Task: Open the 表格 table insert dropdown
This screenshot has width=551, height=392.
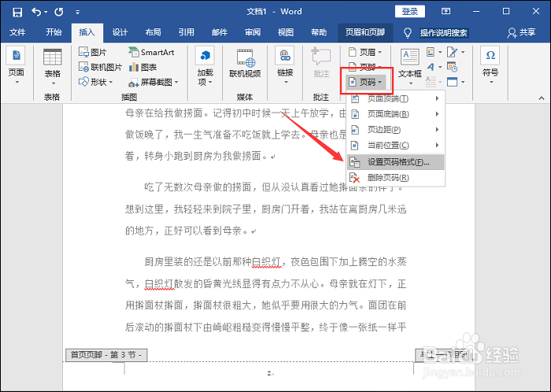Action: (53, 67)
